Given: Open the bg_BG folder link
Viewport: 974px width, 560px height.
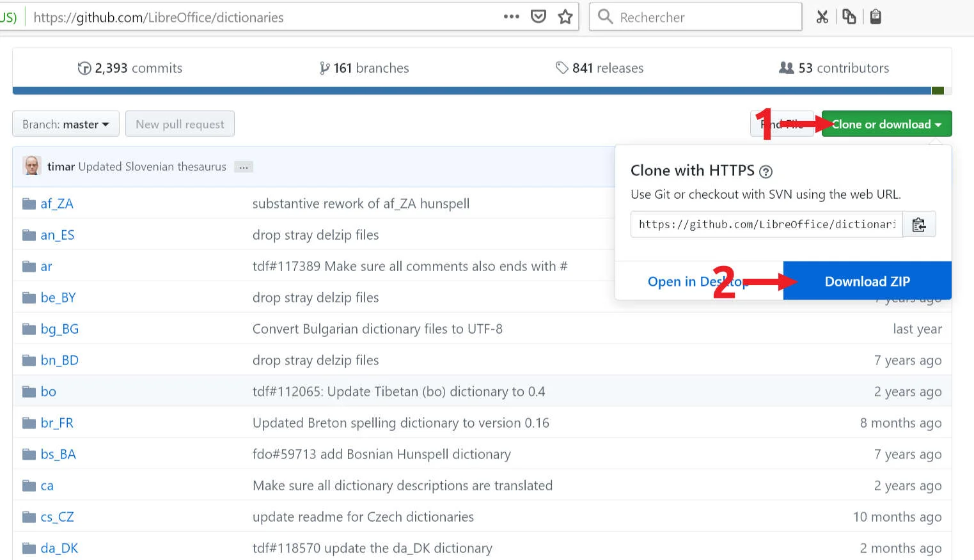Looking at the screenshot, I should pos(59,329).
